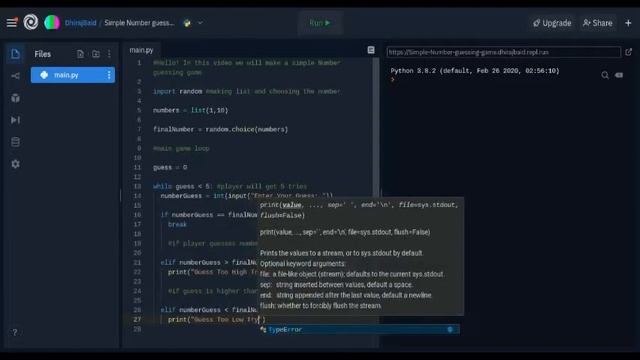640x360 pixels.
Task: Toggle the editor layout icon
Action: 371,50
